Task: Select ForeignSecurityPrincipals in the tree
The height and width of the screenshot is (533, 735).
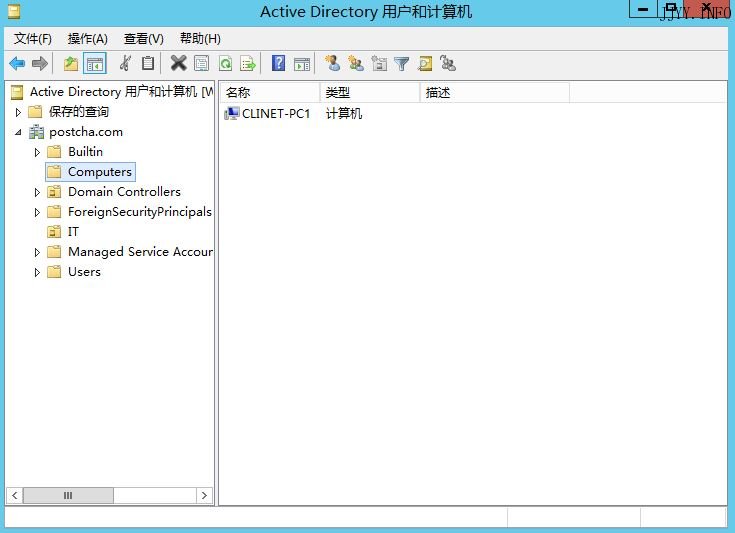Action: coord(140,212)
